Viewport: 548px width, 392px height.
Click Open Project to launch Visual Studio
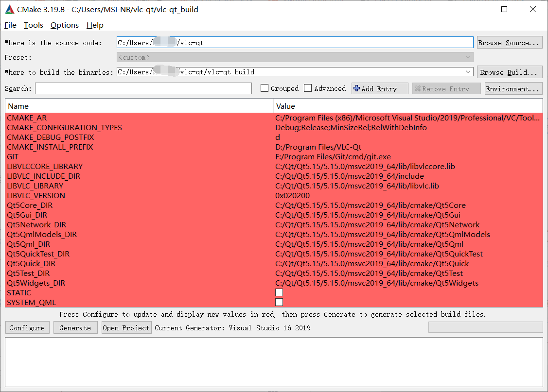[126, 327]
